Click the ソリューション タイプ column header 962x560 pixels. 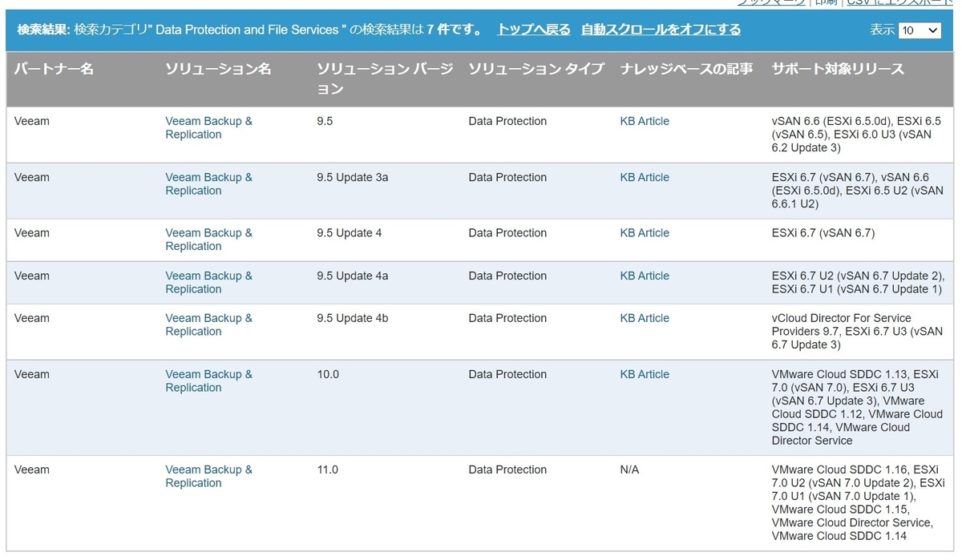[x=536, y=69]
